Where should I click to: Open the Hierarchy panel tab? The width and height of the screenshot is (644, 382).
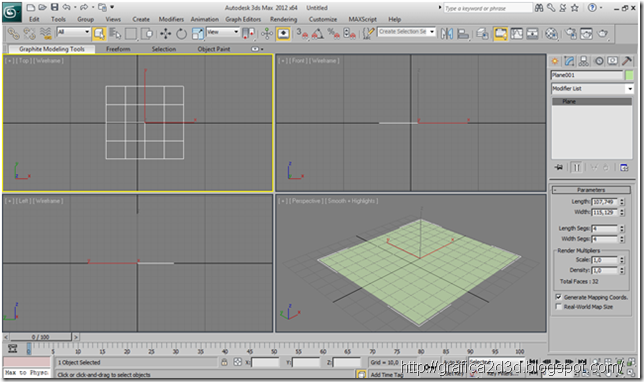[583, 61]
